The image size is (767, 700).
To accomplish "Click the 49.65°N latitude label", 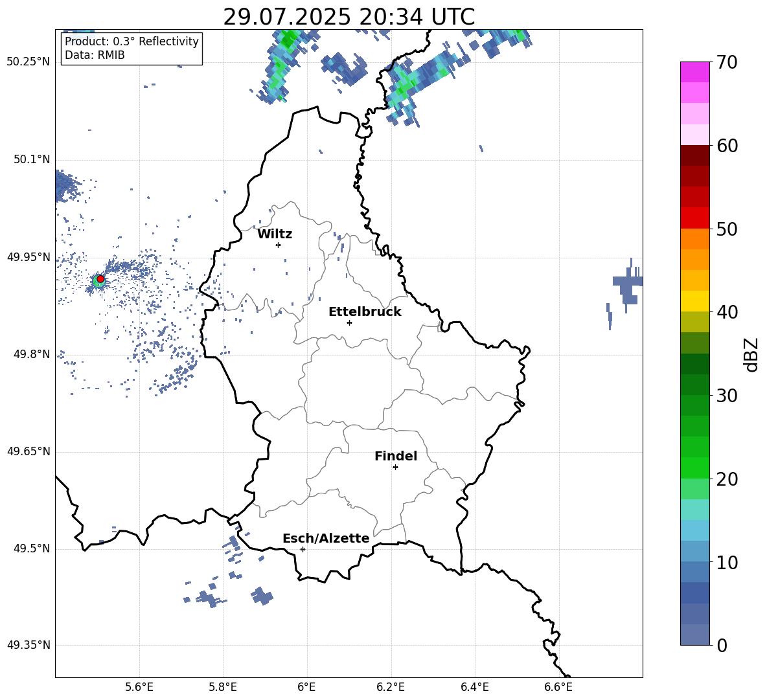I will 29,451.
